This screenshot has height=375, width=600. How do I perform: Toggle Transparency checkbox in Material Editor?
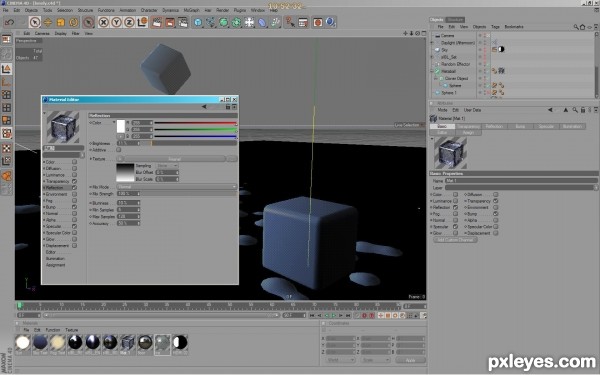pos(74,181)
